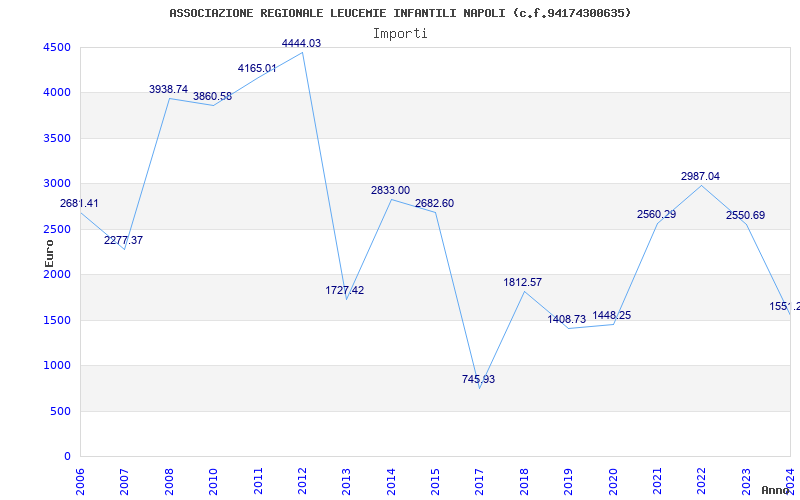Click the 1000 y-axis value
Screen dimensions: 800x500
57,366
